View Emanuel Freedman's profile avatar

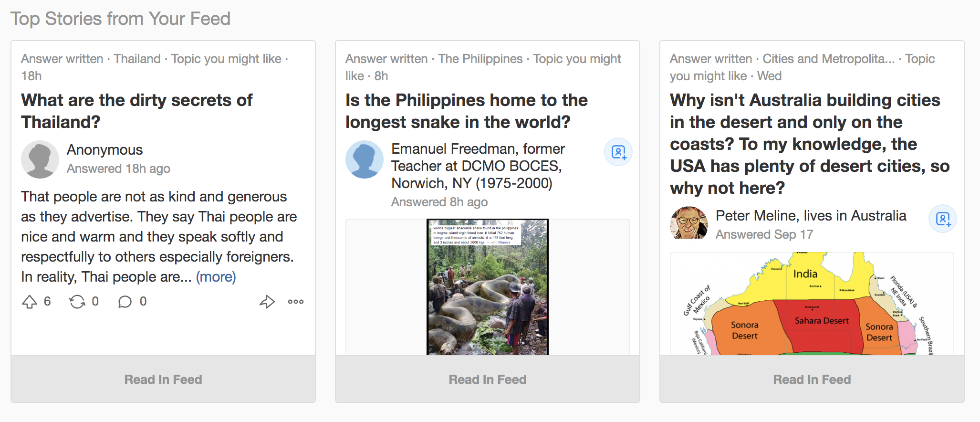365,159
